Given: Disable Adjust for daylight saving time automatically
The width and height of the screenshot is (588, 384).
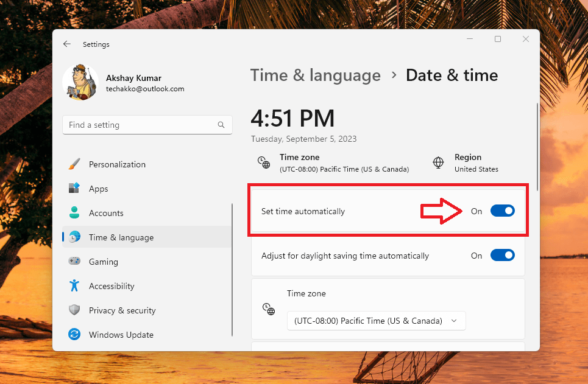Looking at the screenshot, I should (x=502, y=255).
